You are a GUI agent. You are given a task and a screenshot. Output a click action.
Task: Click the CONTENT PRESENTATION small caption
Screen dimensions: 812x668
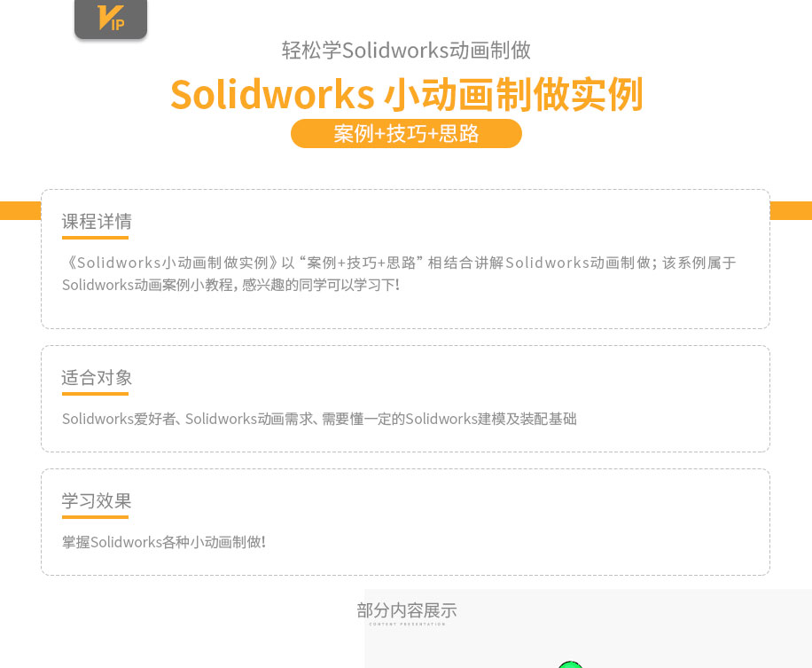point(407,625)
